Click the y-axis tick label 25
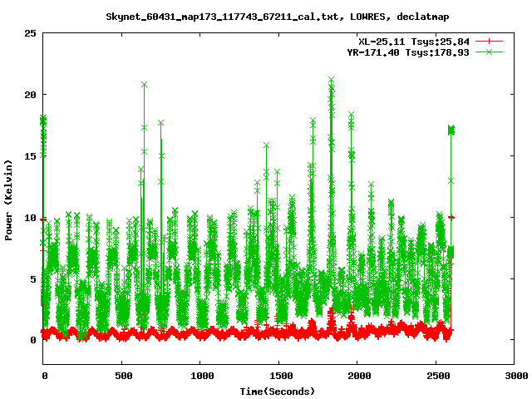The image size is (532, 399). pos(30,33)
